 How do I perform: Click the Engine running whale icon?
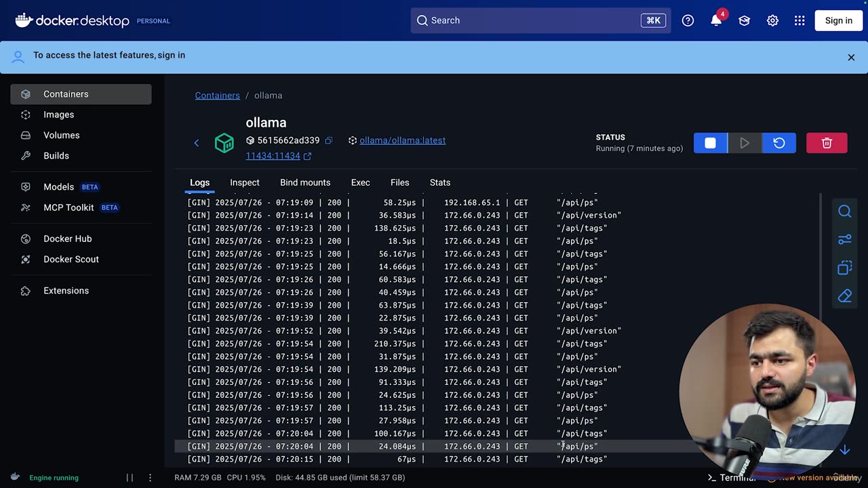15,477
